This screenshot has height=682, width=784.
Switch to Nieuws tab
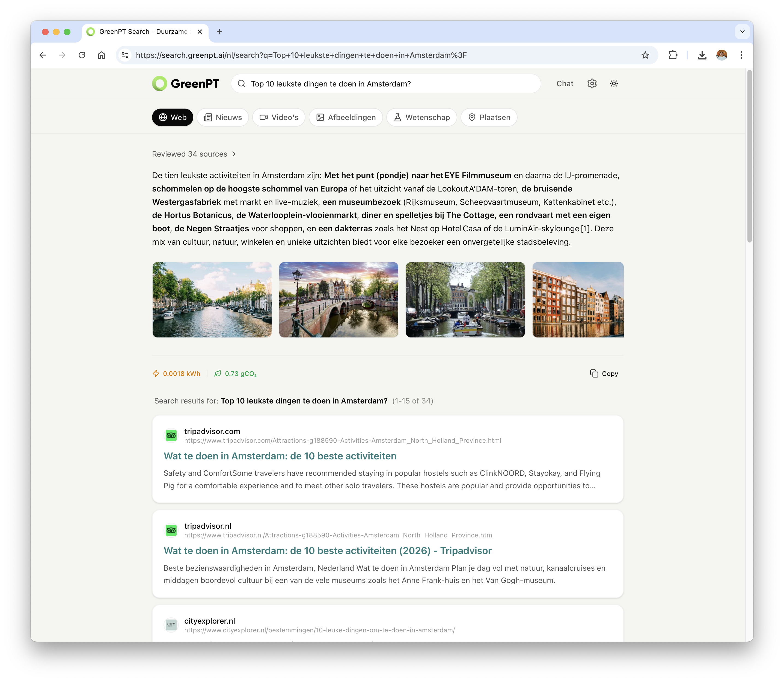click(223, 118)
